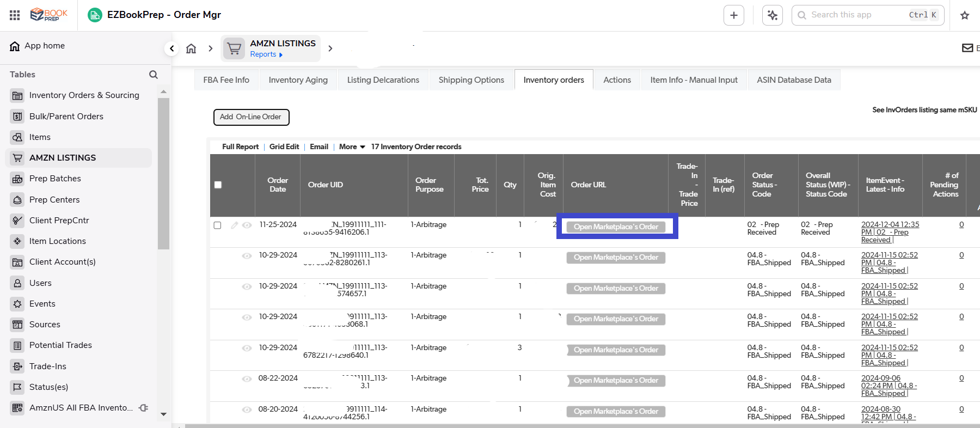Open the AI sparkle assistant icon

coord(772,15)
